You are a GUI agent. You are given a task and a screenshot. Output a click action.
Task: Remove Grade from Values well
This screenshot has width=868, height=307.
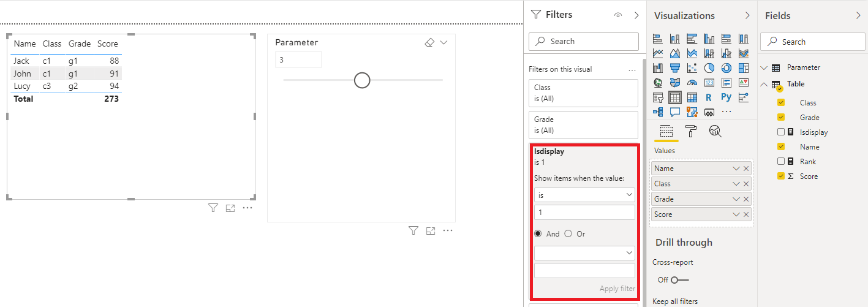tap(746, 199)
